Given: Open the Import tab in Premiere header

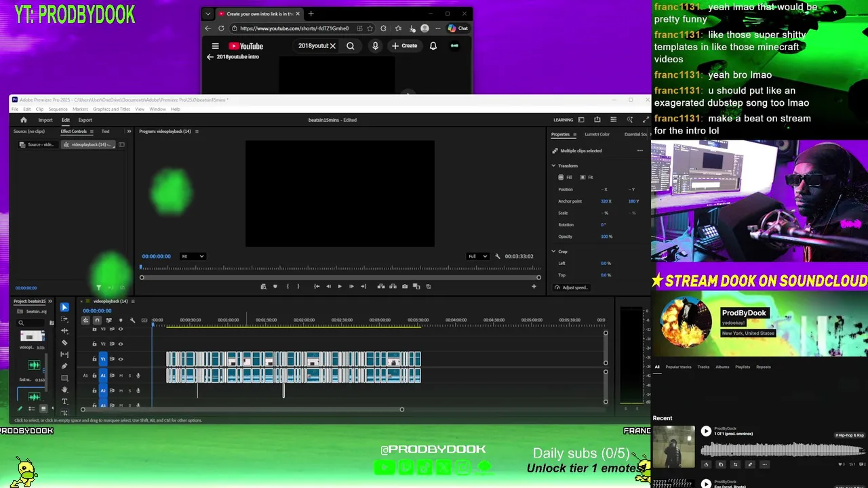Looking at the screenshot, I should [x=45, y=120].
